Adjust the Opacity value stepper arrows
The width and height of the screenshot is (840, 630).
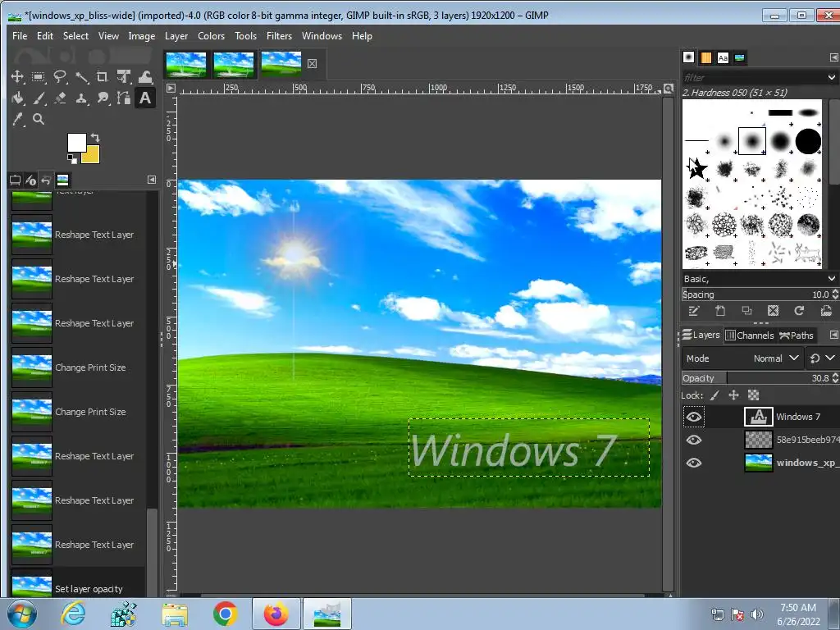tap(834, 378)
